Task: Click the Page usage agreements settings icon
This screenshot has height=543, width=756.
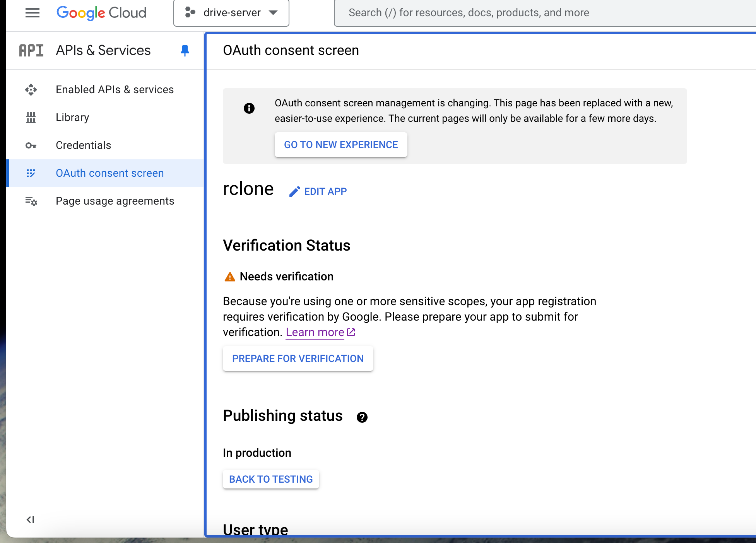Action: (31, 201)
